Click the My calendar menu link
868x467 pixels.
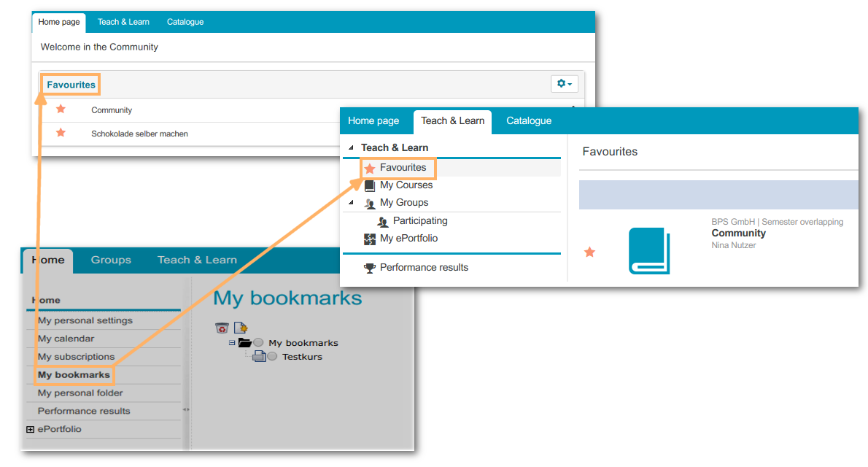[x=66, y=339]
